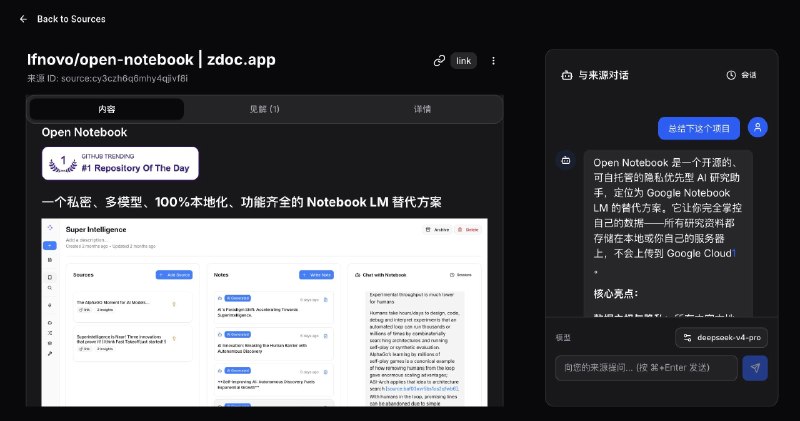Select the 来源 ID text
The image size is (800, 421).
point(108,79)
